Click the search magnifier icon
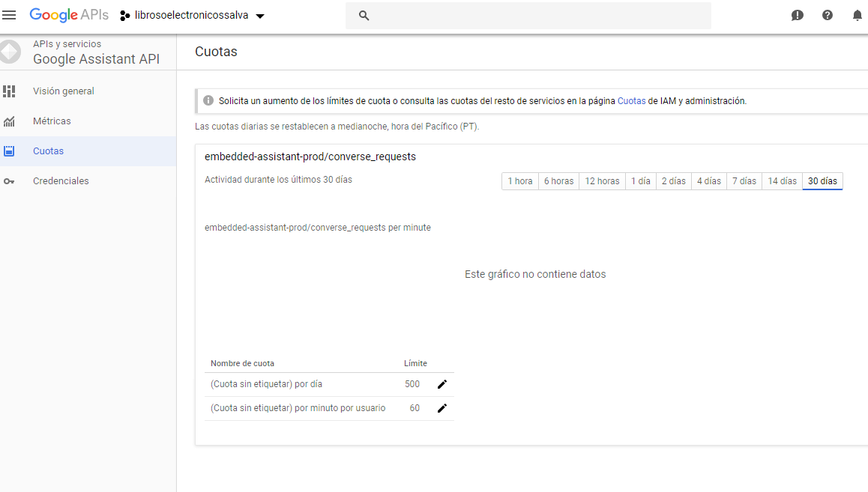This screenshot has width=868, height=492. click(x=364, y=16)
